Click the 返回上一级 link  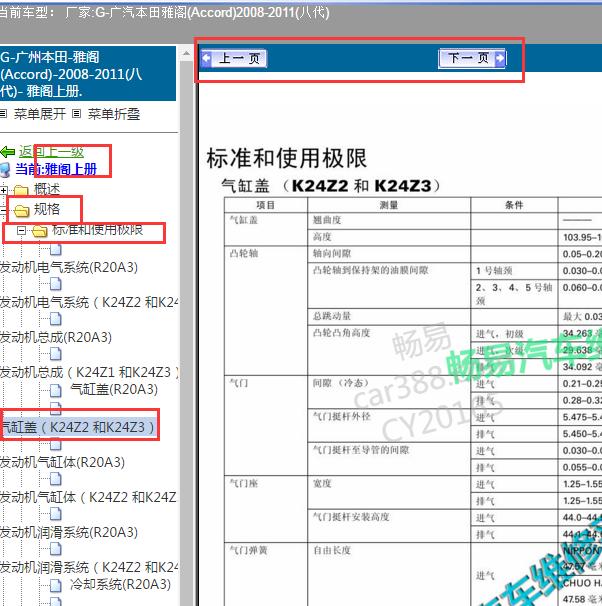tap(51, 152)
